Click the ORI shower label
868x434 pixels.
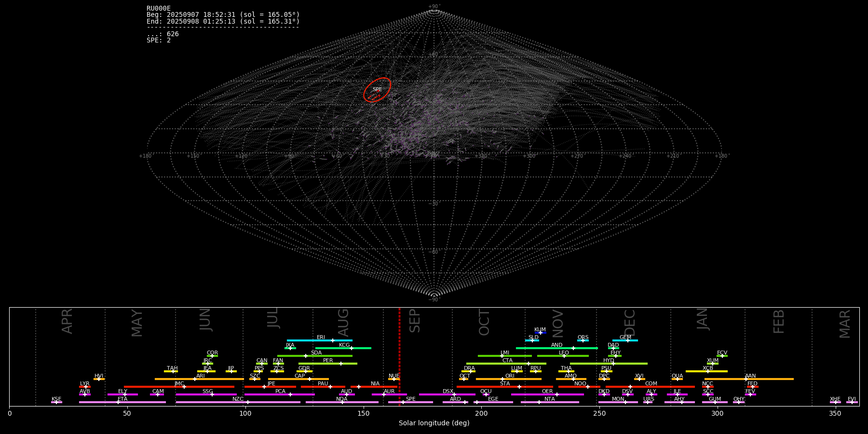510,376
